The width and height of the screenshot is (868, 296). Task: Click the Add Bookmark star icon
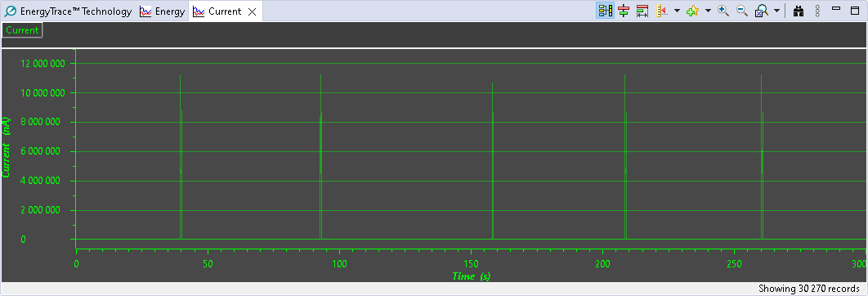(692, 11)
